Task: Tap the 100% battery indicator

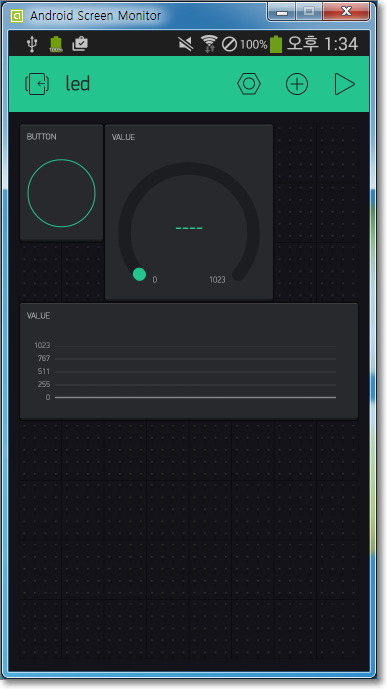Action: coord(261,44)
